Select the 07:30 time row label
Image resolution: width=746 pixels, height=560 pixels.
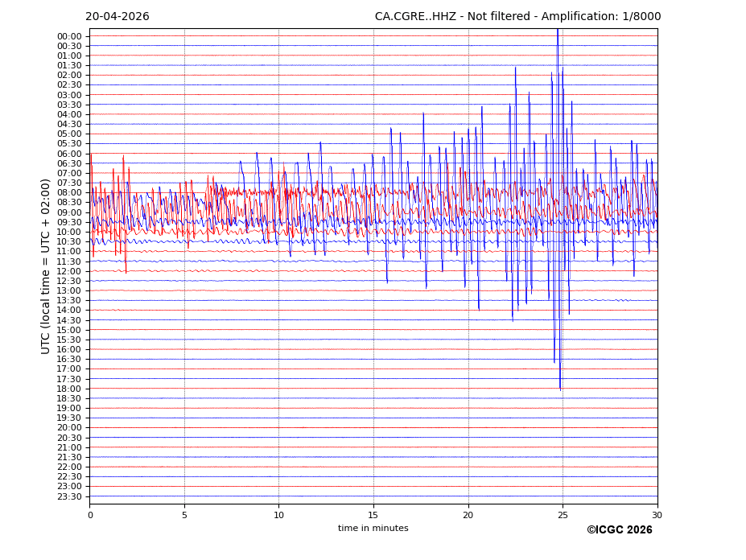[x=69, y=183]
